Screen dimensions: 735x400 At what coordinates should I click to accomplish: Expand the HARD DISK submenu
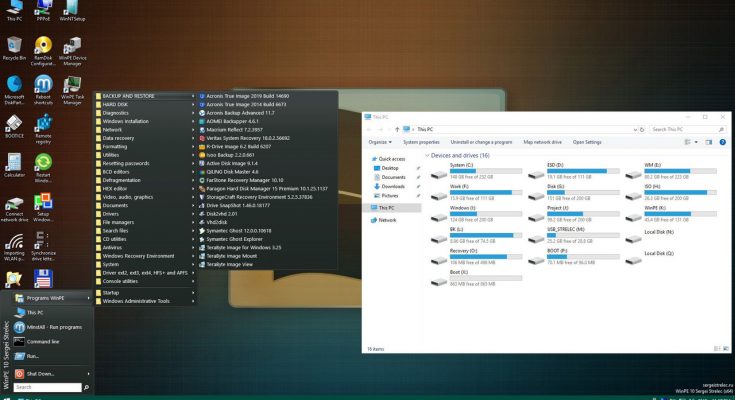[x=145, y=105]
